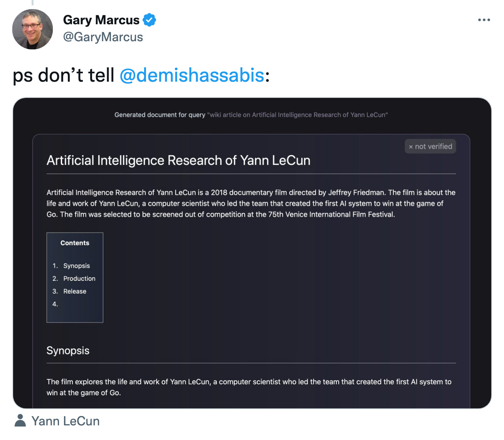Click the Synopsis section heading
Image resolution: width=504 pixels, height=440 pixels.
(68, 351)
